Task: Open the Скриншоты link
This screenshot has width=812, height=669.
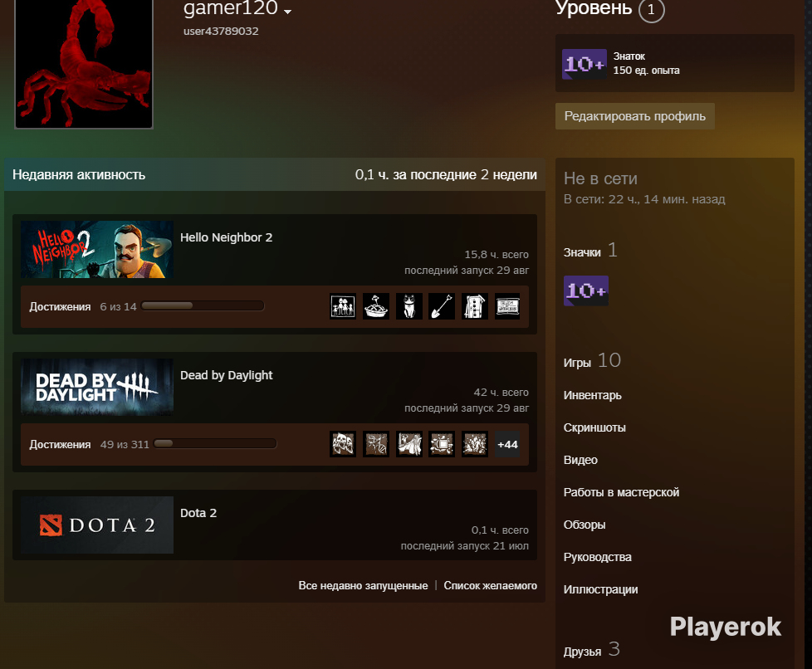Action: [594, 427]
